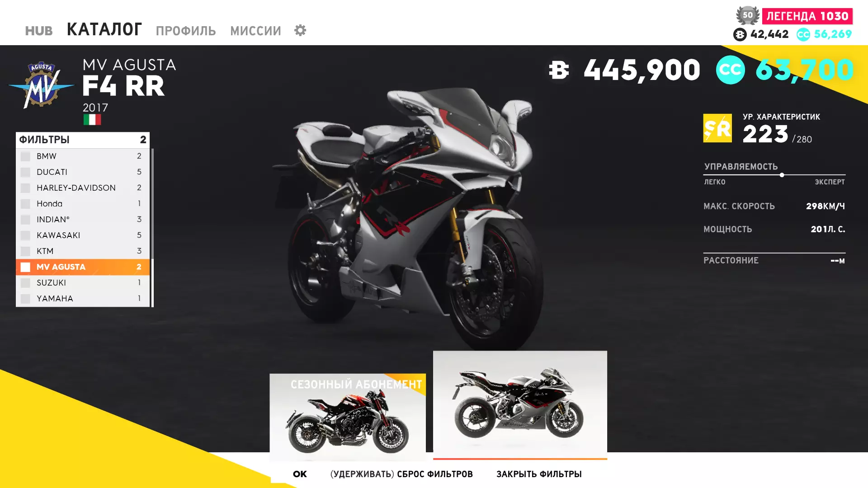Open the settings gear icon
This screenshot has width=868, height=488.
click(300, 30)
